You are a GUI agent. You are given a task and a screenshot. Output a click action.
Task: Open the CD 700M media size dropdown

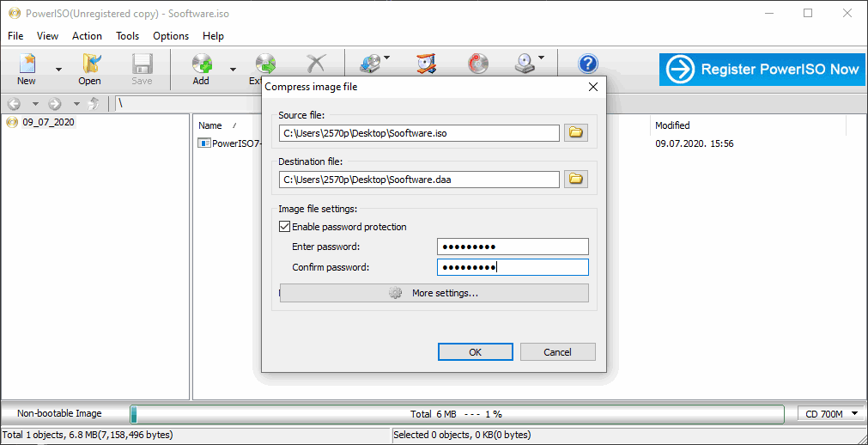[831, 413]
